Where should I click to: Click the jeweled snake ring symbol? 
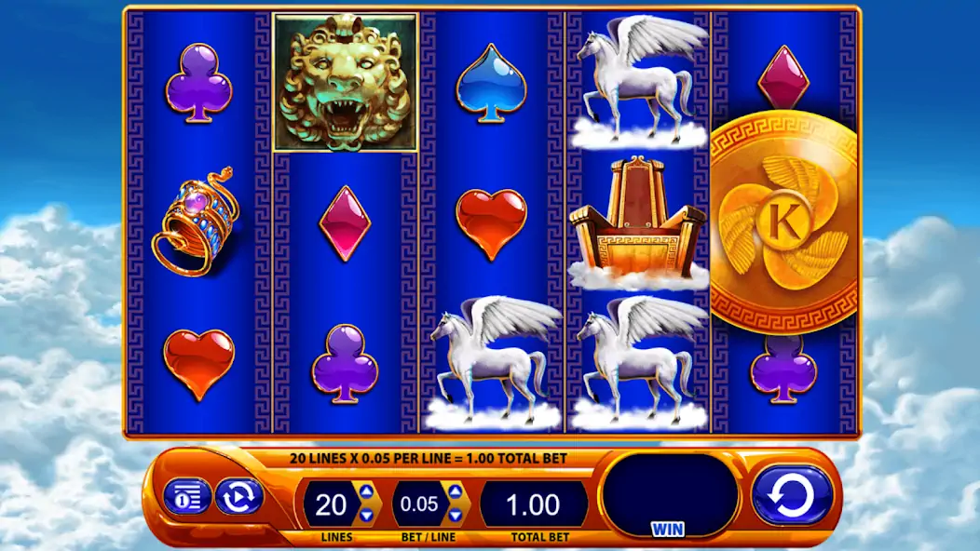(197, 221)
